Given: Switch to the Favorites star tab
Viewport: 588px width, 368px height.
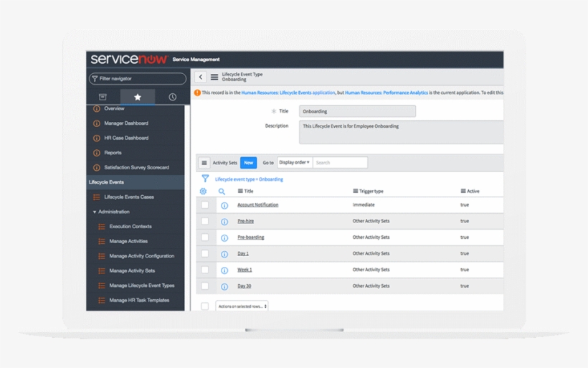Looking at the screenshot, I should [x=138, y=97].
